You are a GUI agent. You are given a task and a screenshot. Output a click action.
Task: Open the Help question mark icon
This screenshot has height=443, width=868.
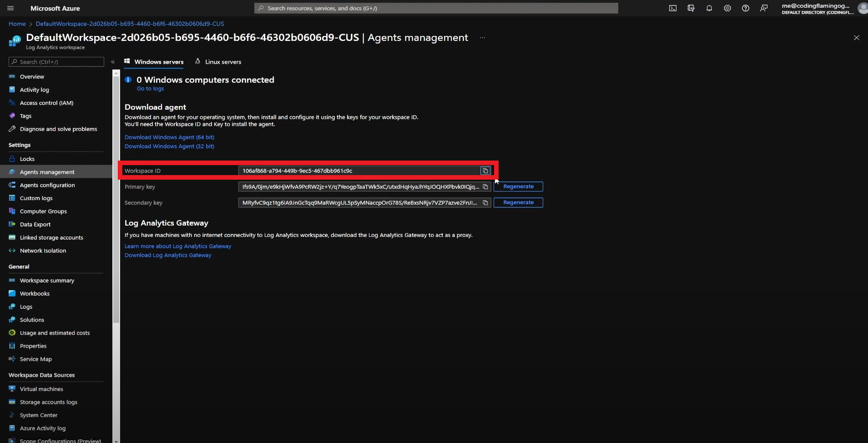click(x=745, y=8)
